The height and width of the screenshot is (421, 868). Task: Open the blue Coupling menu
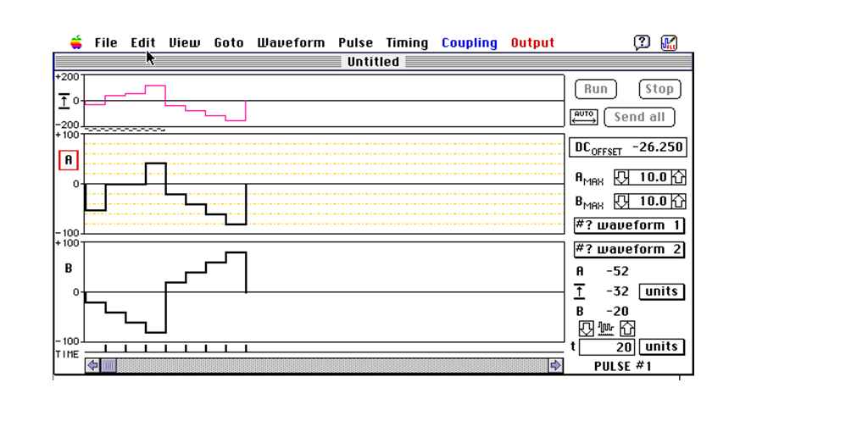click(x=470, y=42)
